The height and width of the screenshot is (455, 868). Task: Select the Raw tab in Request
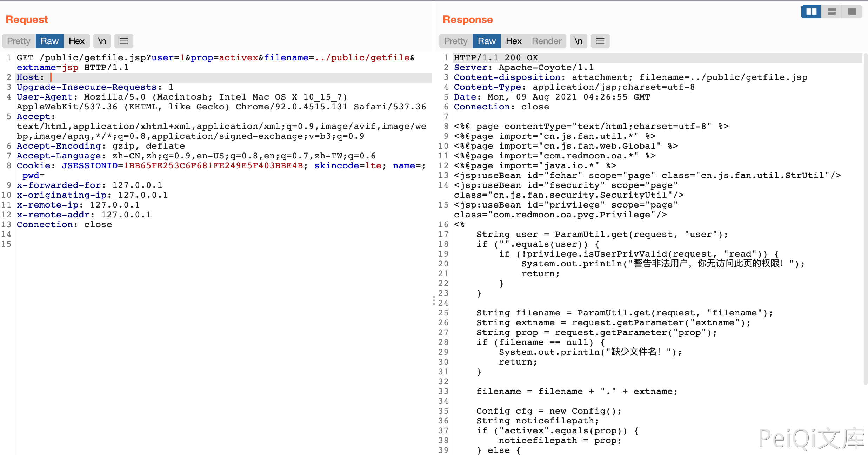click(49, 41)
